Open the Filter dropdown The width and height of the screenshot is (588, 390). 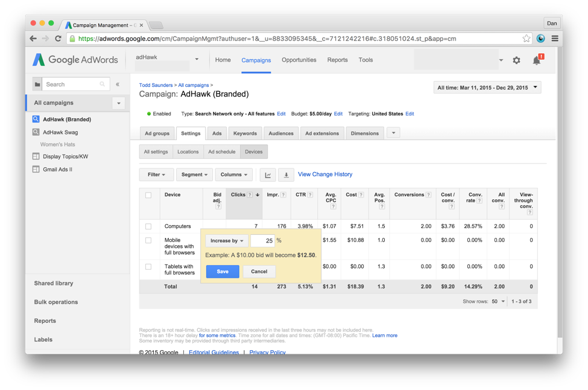click(x=156, y=174)
